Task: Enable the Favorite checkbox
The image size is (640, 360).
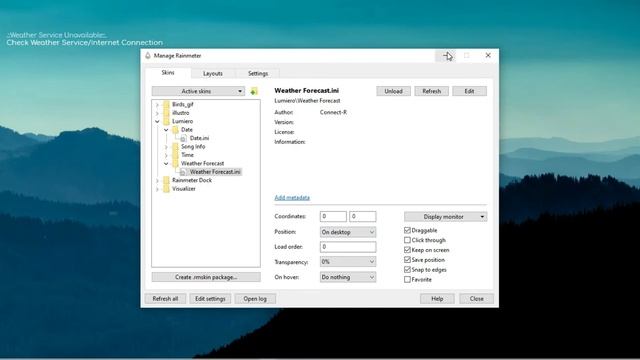Action: 407,280
